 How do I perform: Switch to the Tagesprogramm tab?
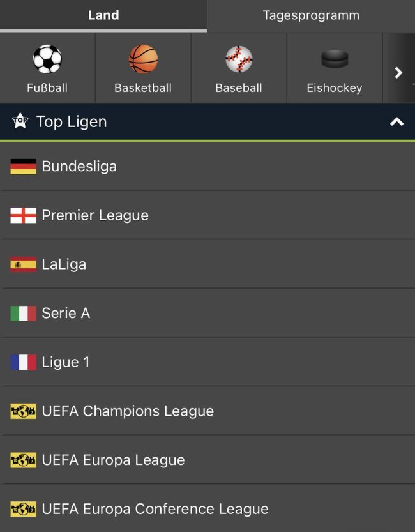tap(311, 15)
